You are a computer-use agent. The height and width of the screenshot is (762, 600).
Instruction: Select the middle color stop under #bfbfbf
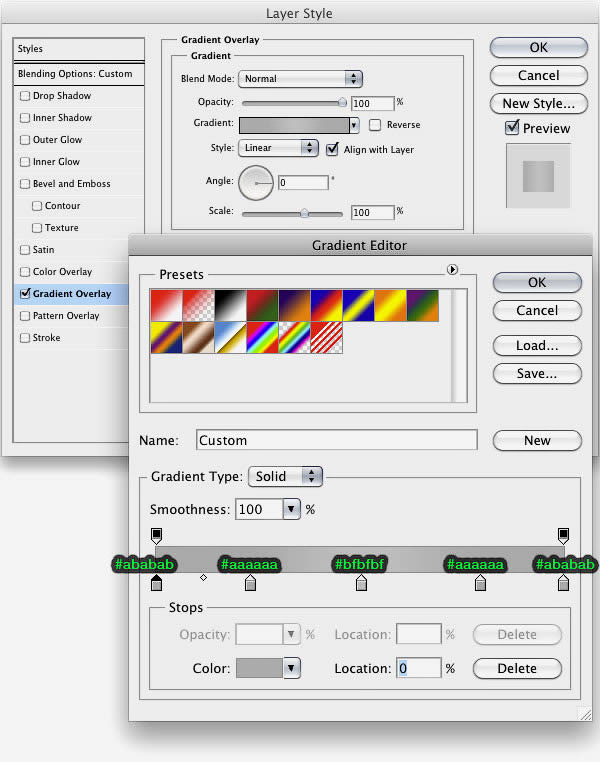coord(361,583)
